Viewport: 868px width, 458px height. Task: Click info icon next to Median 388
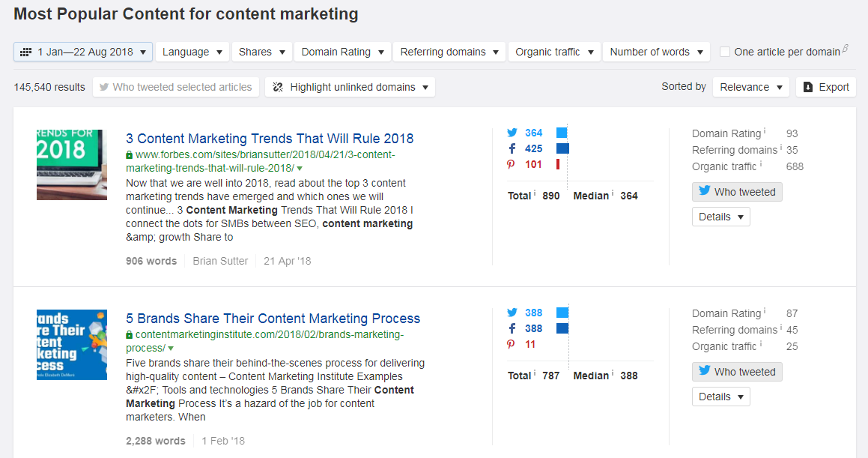tap(613, 373)
